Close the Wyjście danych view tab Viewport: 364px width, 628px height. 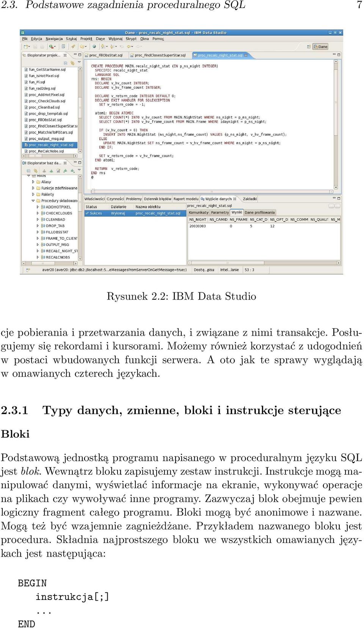pos(235,199)
